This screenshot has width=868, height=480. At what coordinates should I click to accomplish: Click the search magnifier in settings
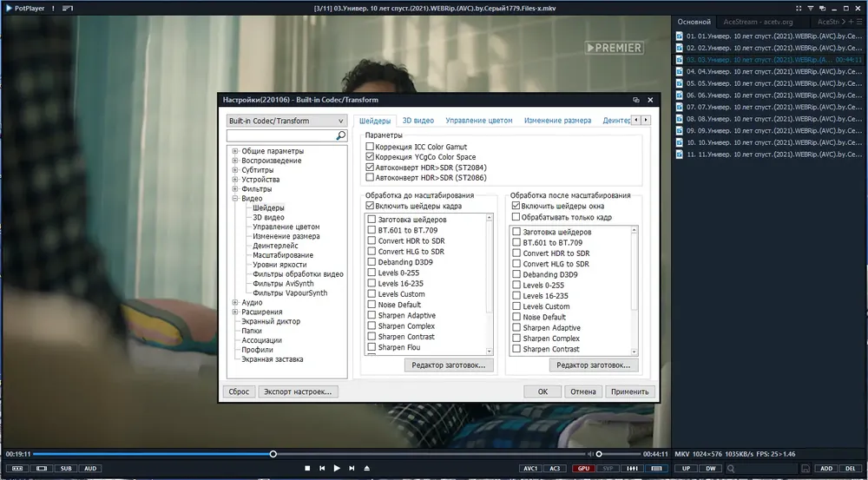pos(341,135)
